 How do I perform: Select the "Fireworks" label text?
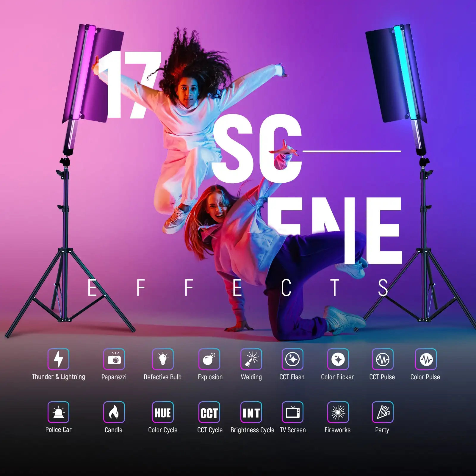[x=337, y=430]
